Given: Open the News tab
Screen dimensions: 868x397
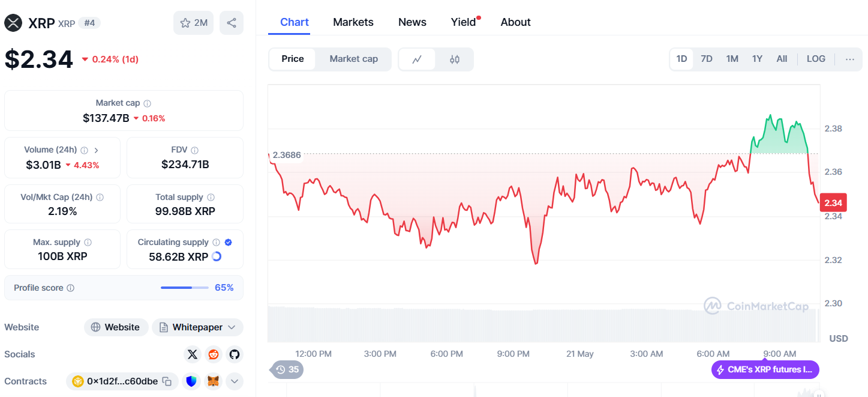Looking at the screenshot, I should pyautogui.click(x=412, y=22).
